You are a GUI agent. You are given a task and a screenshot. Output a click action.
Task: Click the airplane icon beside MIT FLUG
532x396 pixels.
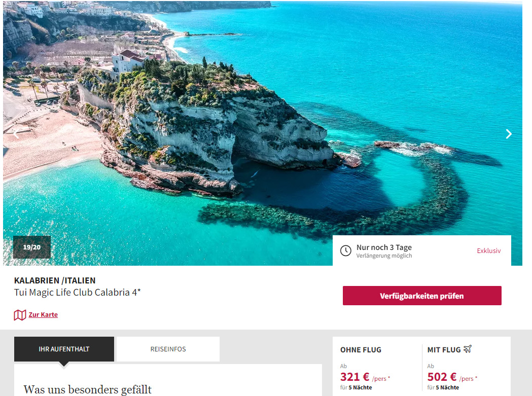coord(468,349)
